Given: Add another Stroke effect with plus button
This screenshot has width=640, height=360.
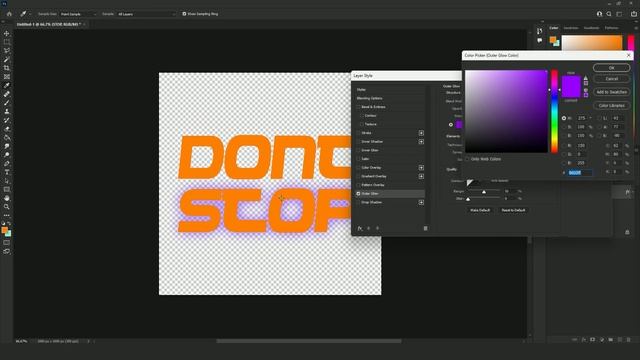Looking at the screenshot, I should 421,133.
